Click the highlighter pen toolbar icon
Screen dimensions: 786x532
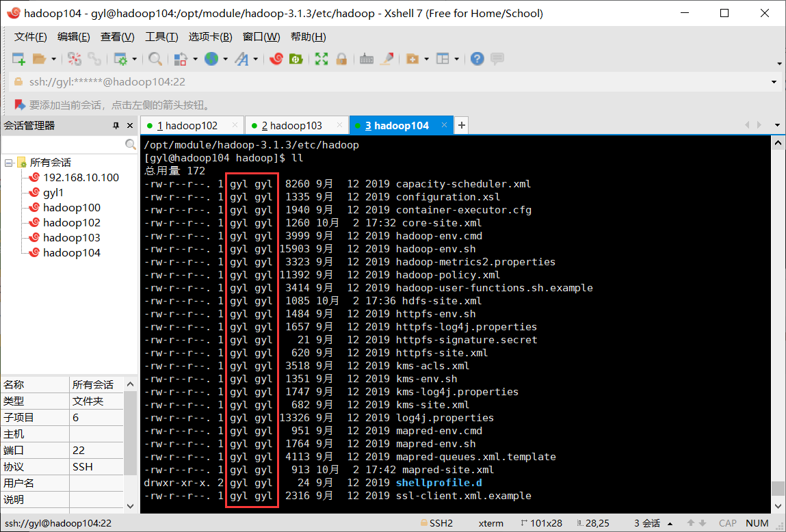pyautogui.click(x=387, y=59)
